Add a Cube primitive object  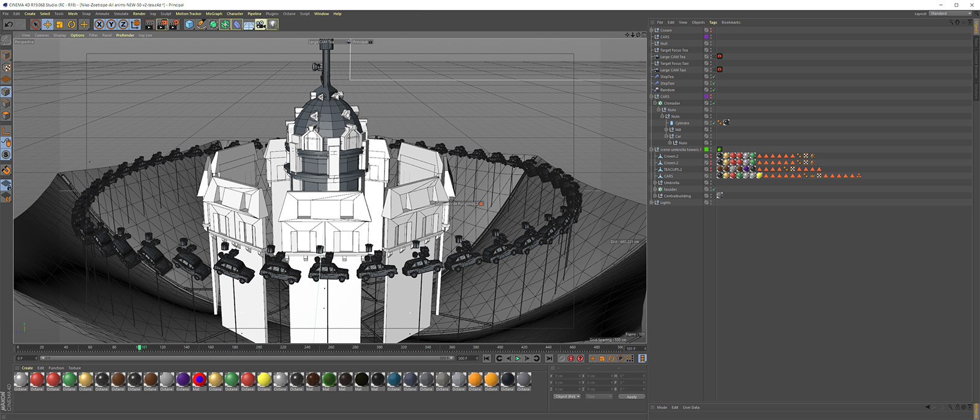(x=189, y=25)
